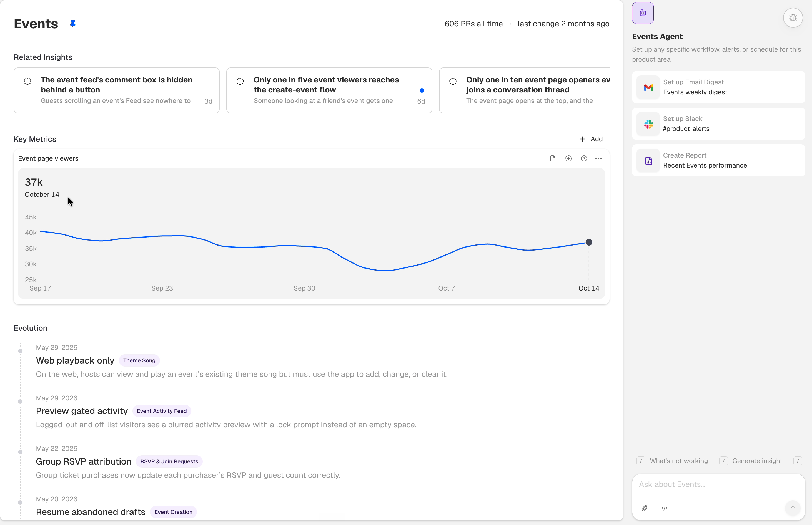Click the dashed circle plus icon on metric card

[x=568, y=158]
